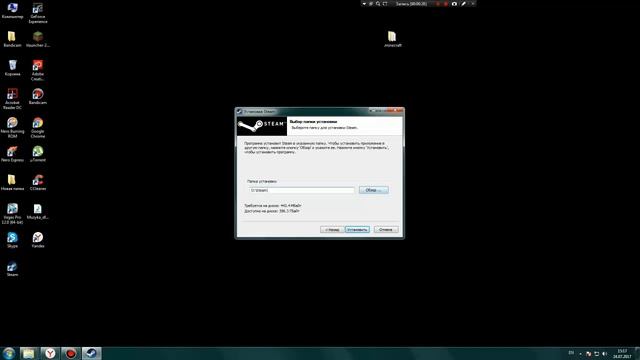
Task: Click the pencil draw icon in recording bar
Action: coord(463,4)
